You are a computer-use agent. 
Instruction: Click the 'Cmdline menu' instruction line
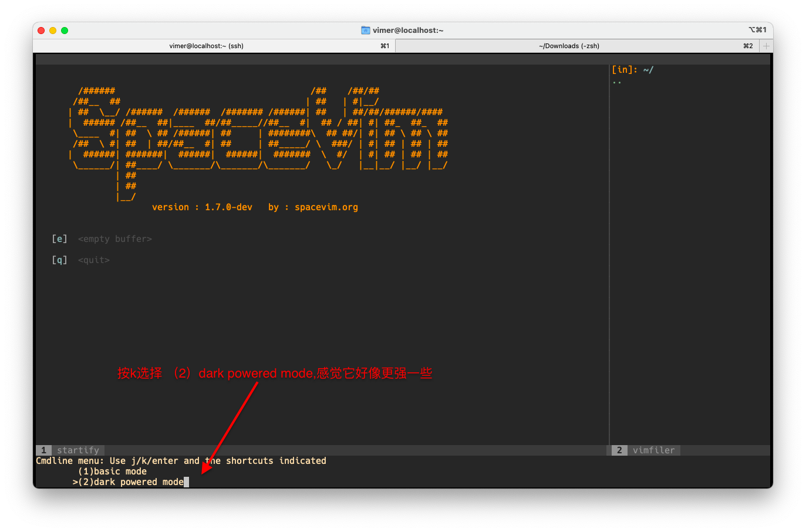pos(181,461)
